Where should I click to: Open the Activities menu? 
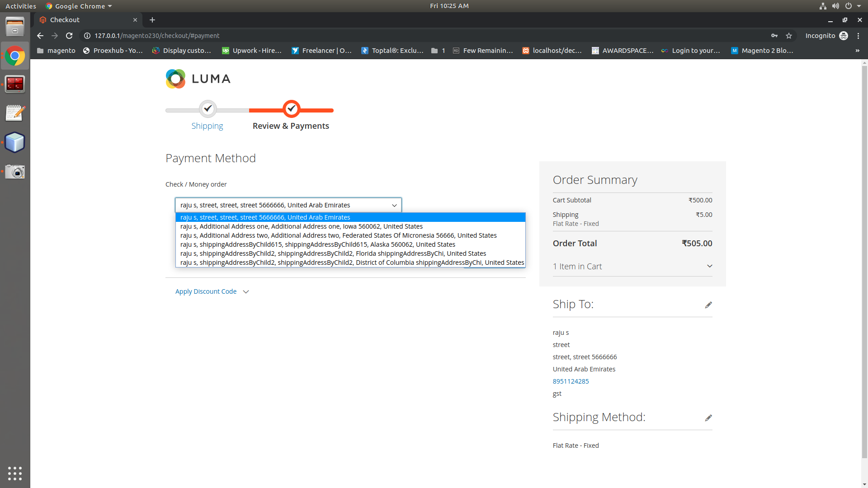(21, 6)
